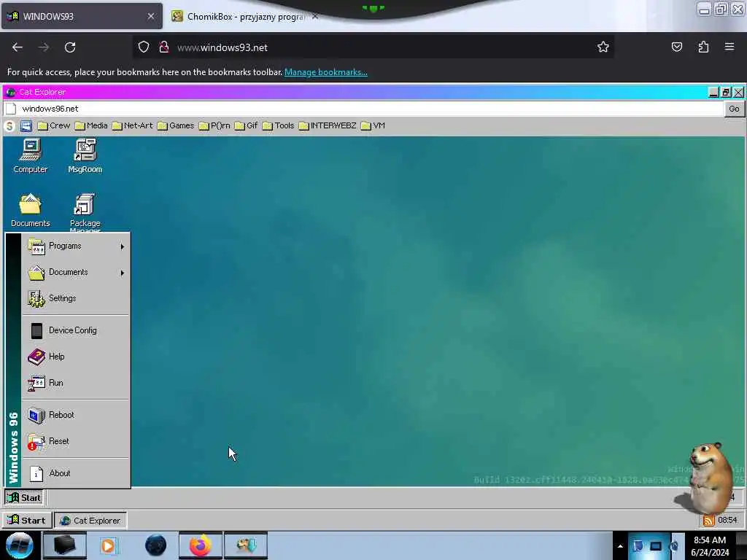Focus the Cat Explorer address field windows96.net
Image resolution: width=747 pixels, height=560 pixels.
[364, 109]
